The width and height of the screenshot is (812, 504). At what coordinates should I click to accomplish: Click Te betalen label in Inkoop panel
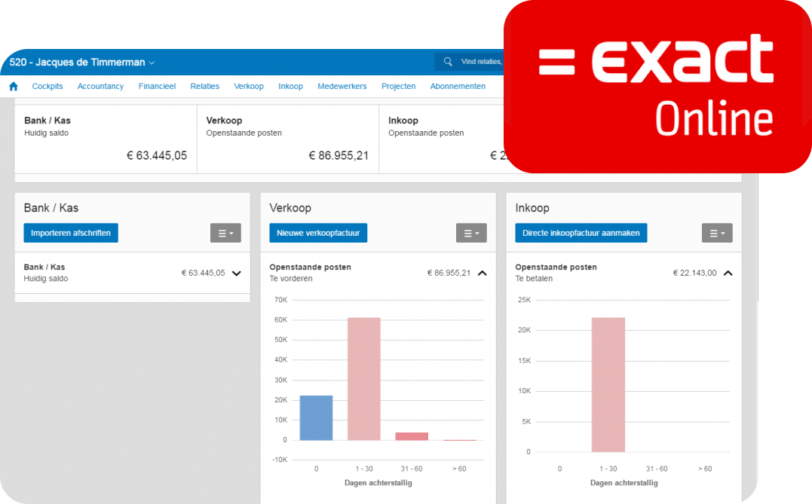click(x=534, y=279)
